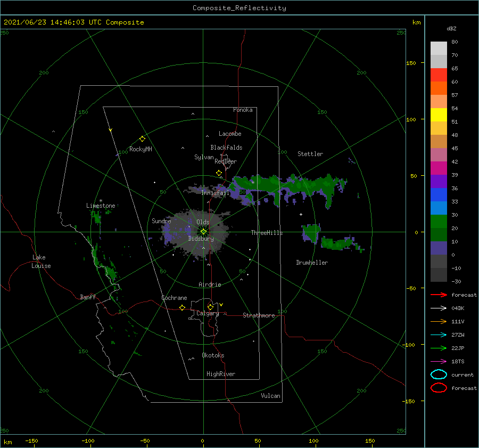Click the yellow diamond marker in Calgary

pos(210,307)
